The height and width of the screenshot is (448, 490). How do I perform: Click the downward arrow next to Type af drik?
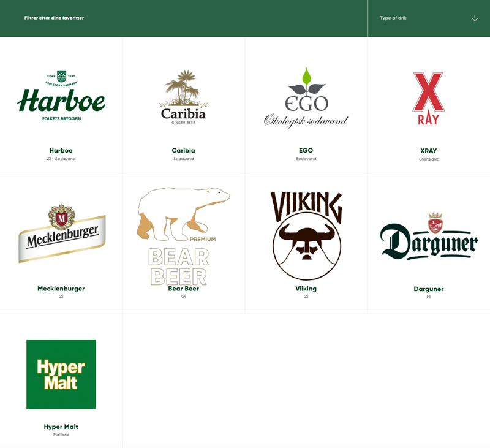(x=475, y=18)
